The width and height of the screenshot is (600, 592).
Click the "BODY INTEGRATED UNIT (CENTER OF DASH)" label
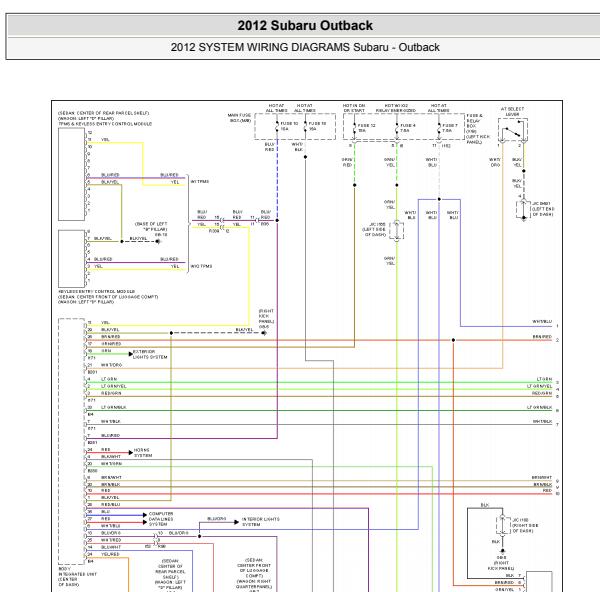point(77,577)
